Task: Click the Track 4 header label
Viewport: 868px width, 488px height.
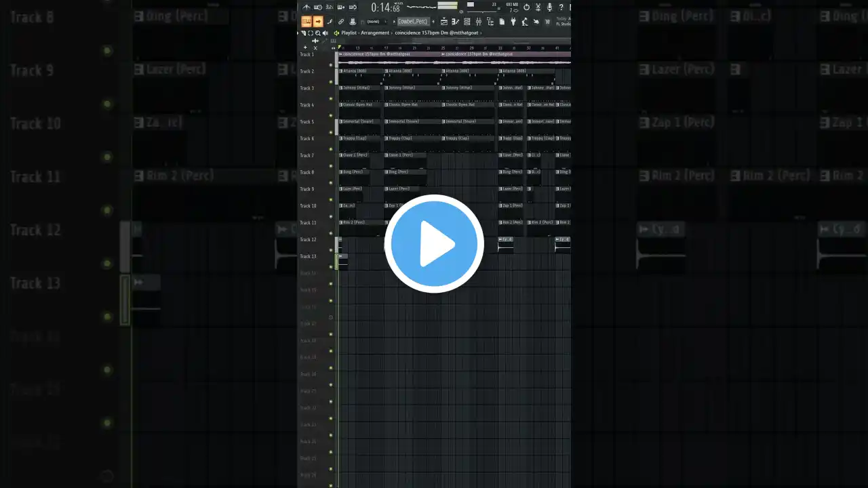Action: click(x=307, y=105)
